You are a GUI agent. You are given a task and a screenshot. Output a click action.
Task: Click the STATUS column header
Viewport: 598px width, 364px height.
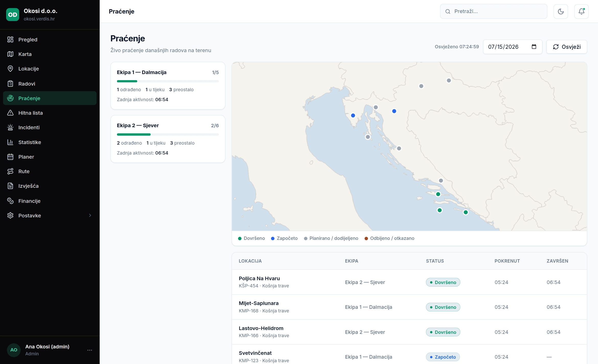[435, 261]
